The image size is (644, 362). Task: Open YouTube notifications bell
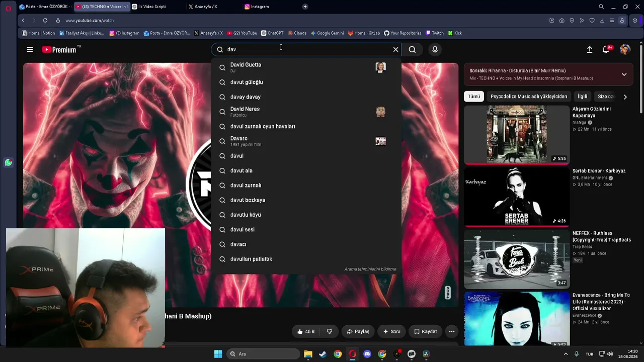click(607, 49)
